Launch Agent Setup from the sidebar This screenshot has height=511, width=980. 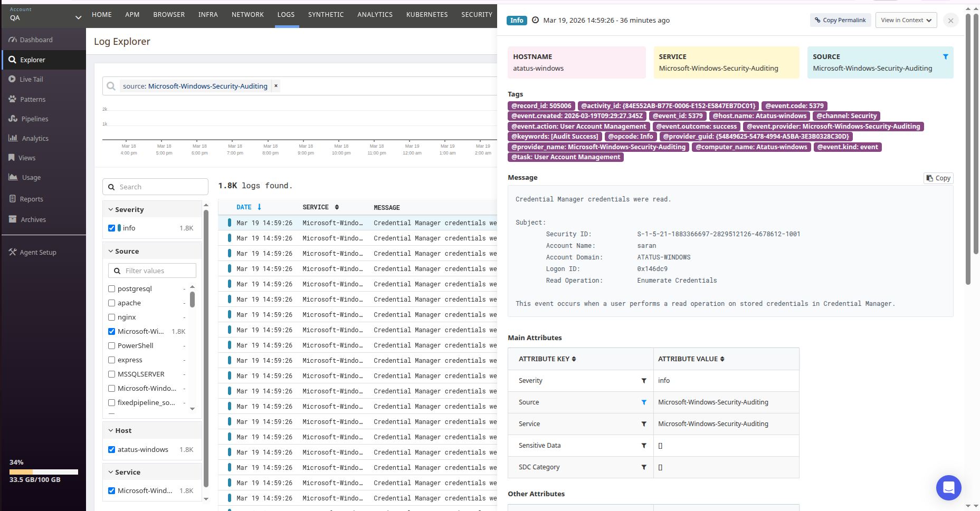[37, 252]
